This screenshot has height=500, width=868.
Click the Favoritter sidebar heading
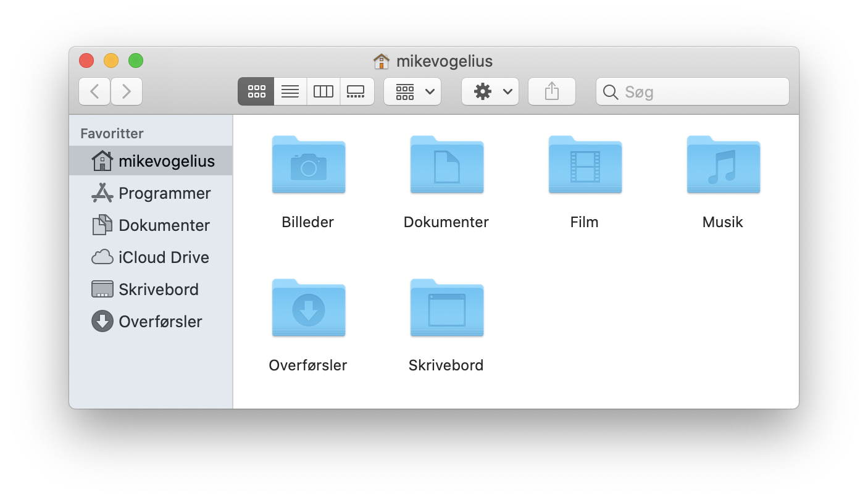pos(112,133)
